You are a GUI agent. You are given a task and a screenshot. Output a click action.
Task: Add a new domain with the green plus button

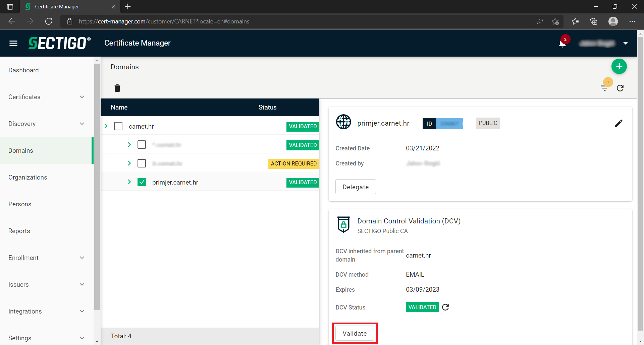619,66
